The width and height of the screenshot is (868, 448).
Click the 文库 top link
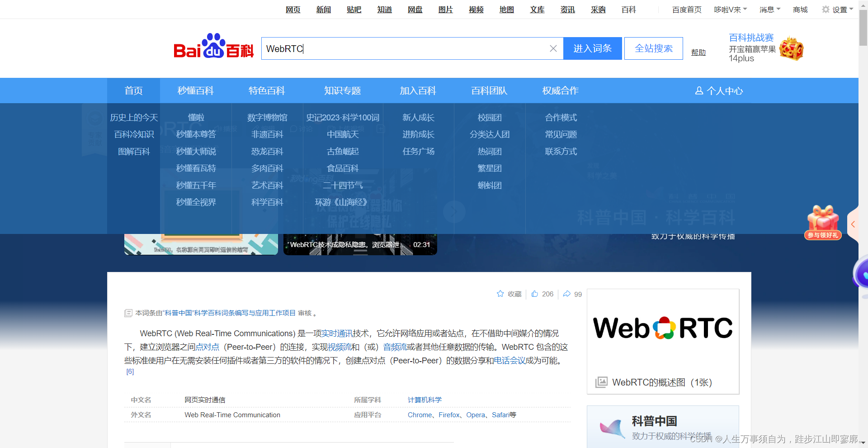tap(537, 10)
